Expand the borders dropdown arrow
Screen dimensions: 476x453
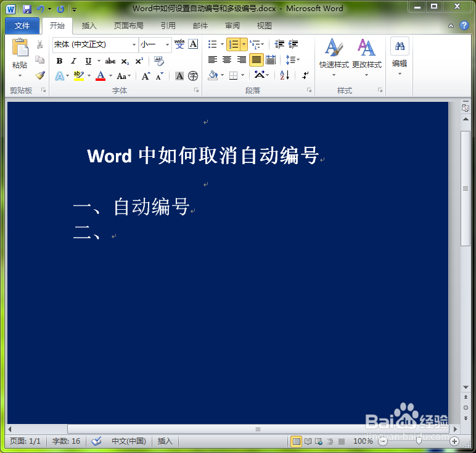242,75
